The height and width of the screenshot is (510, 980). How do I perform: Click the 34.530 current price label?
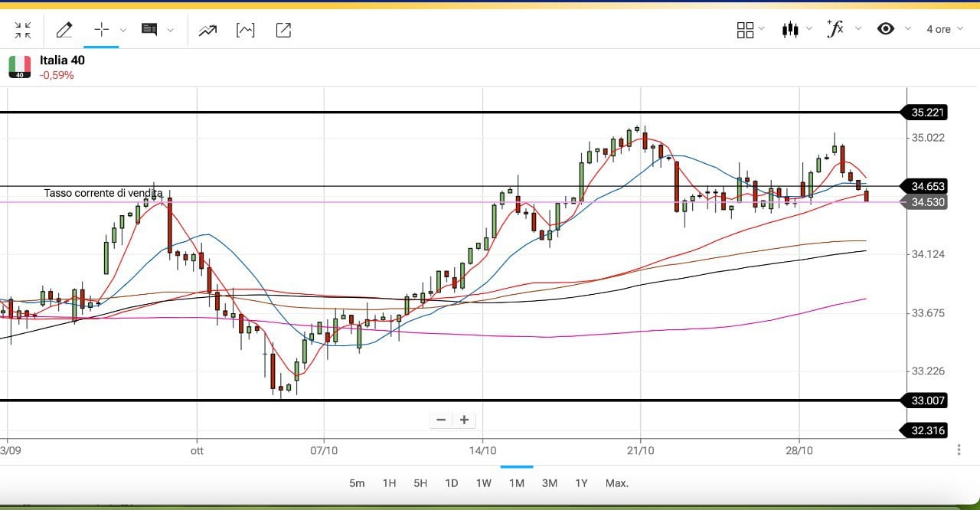click(927, 202)
